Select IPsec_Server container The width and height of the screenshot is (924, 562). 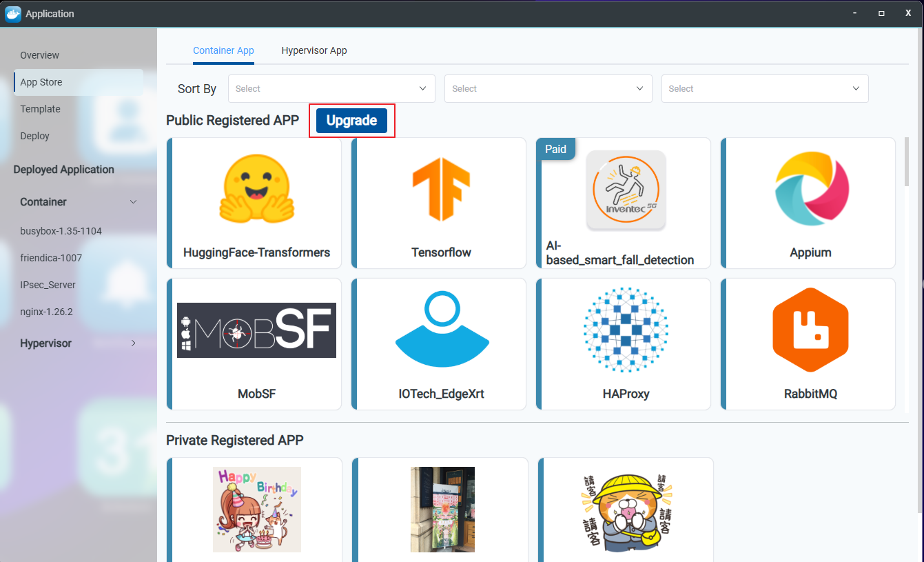coord(48,285)
